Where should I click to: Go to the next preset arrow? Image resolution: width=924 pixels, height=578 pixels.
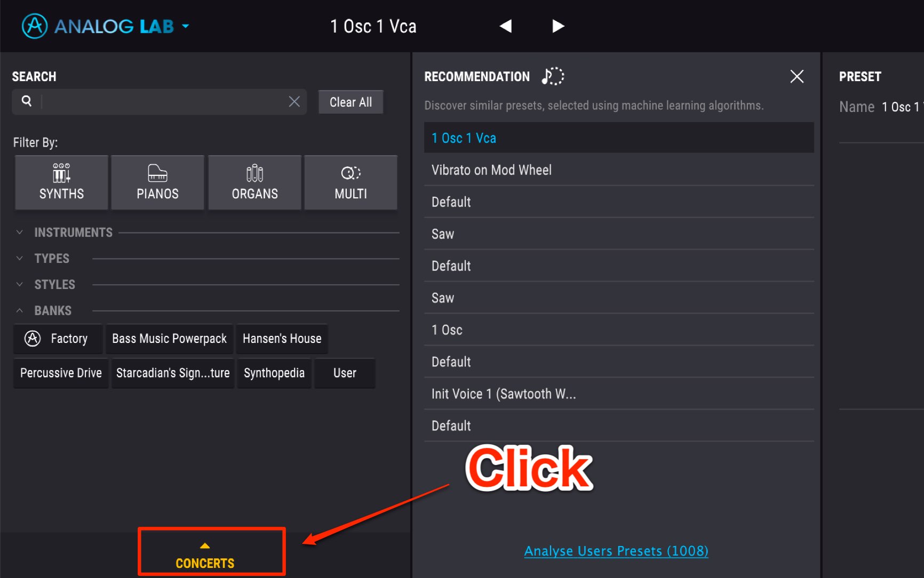[558, 26]
